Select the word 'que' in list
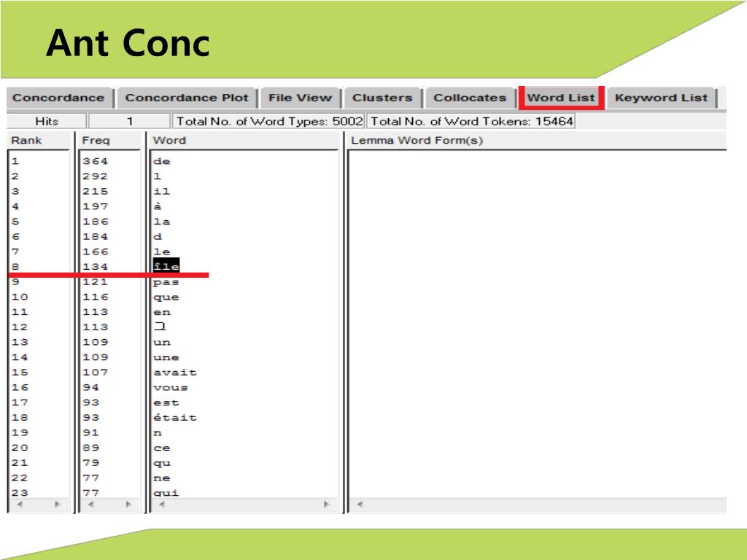This screenshot has height=560, width=747. click(x=166, y=297)
